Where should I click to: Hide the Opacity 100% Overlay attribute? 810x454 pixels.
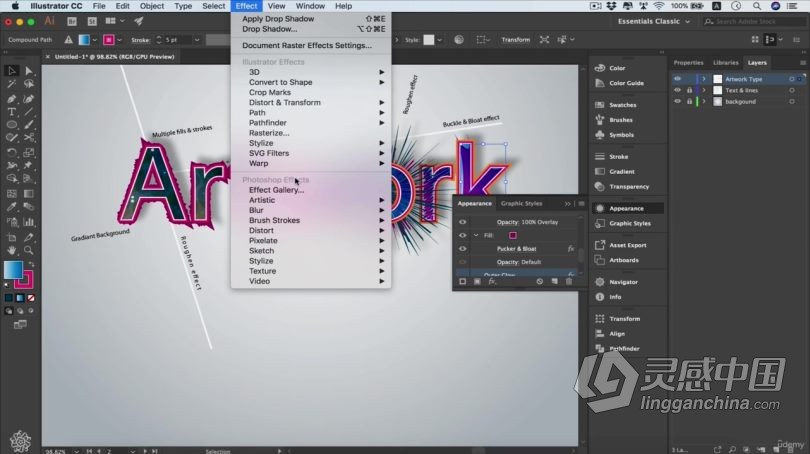point(462,222)
